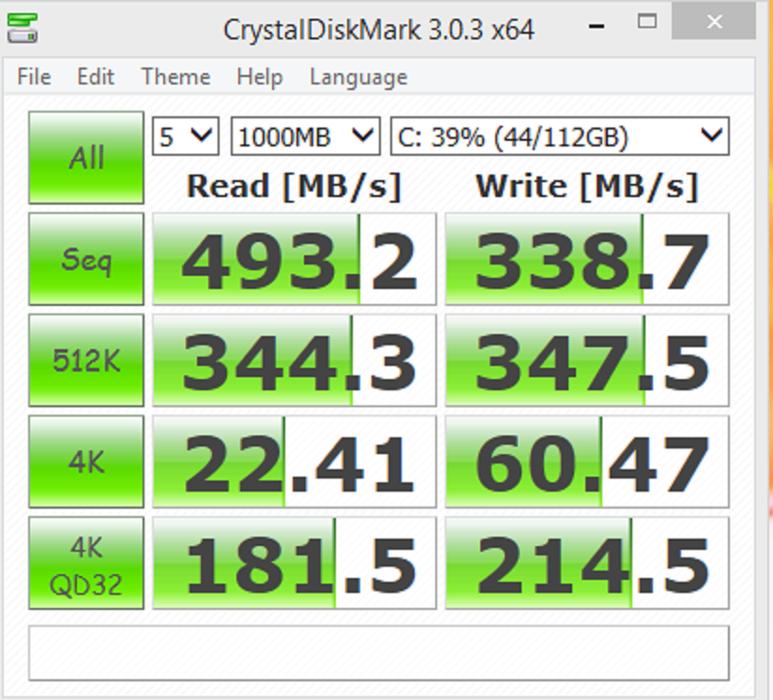Open the Theme menu
773x700 pixels.
[x=176, y=77]
